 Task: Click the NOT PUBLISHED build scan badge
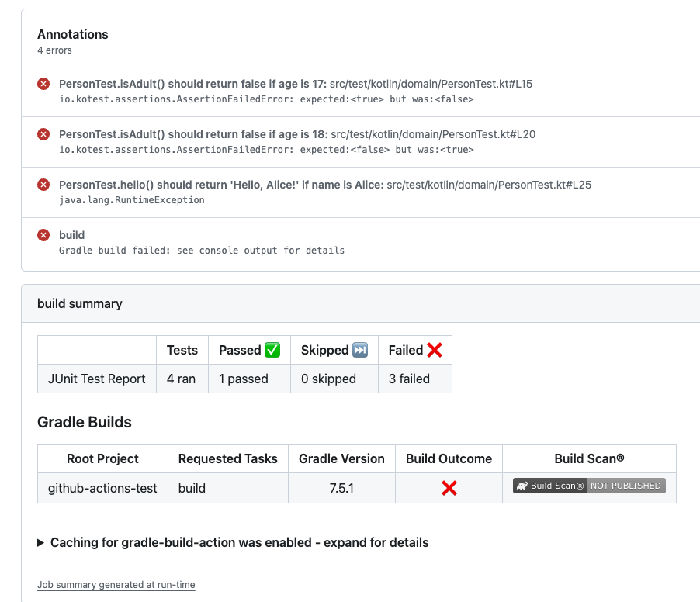click(626, 486)
